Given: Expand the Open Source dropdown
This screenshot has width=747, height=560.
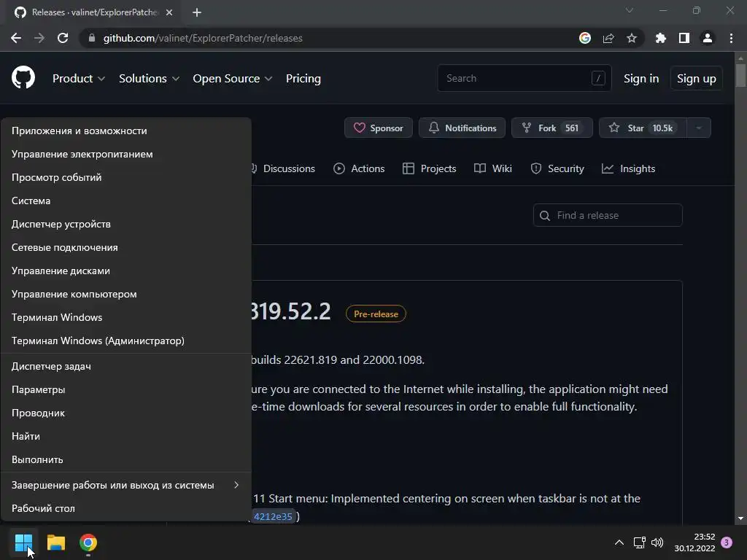Looking at the screenshot, I should (233, 79).
